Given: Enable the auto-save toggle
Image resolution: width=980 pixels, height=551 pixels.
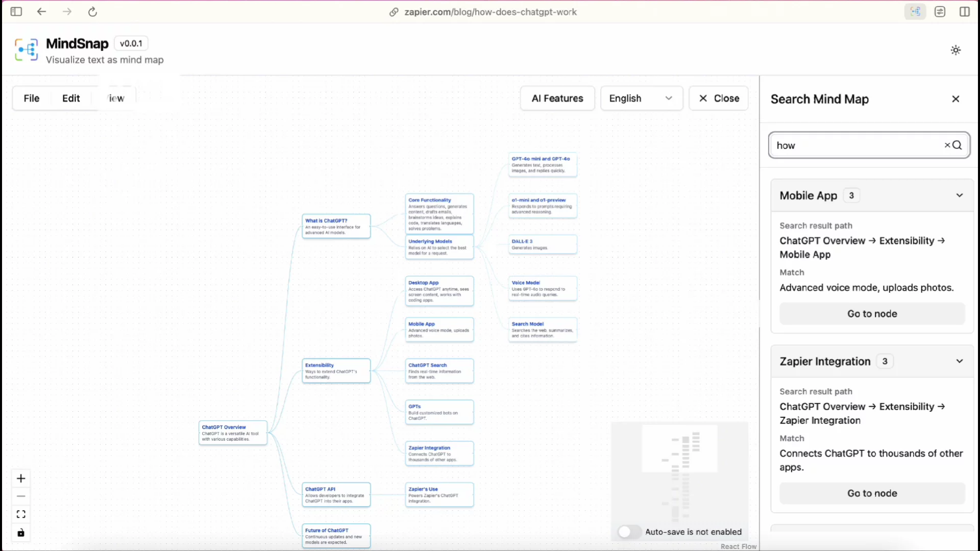Looking at the screenshot, I should [x=629, y=532].
